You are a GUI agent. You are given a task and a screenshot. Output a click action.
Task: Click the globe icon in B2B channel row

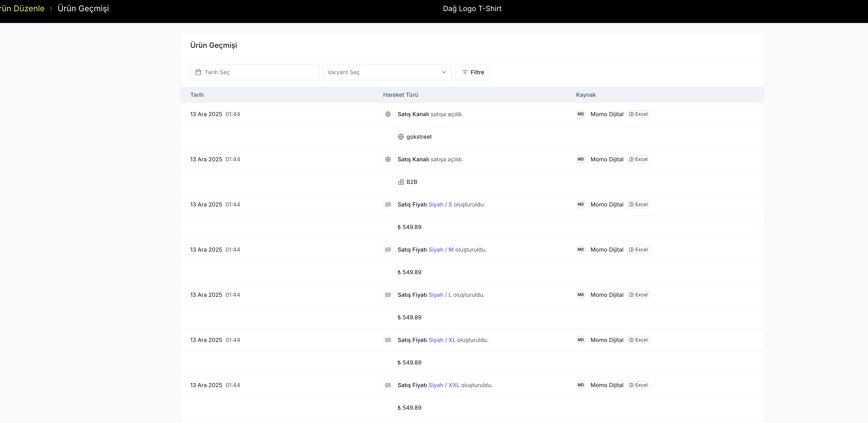pyautogui.click(x=388, y=159)
